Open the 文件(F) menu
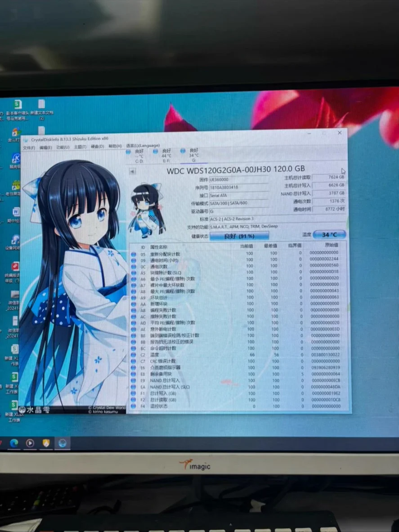 pyautogui.click(x=29, y=148)
